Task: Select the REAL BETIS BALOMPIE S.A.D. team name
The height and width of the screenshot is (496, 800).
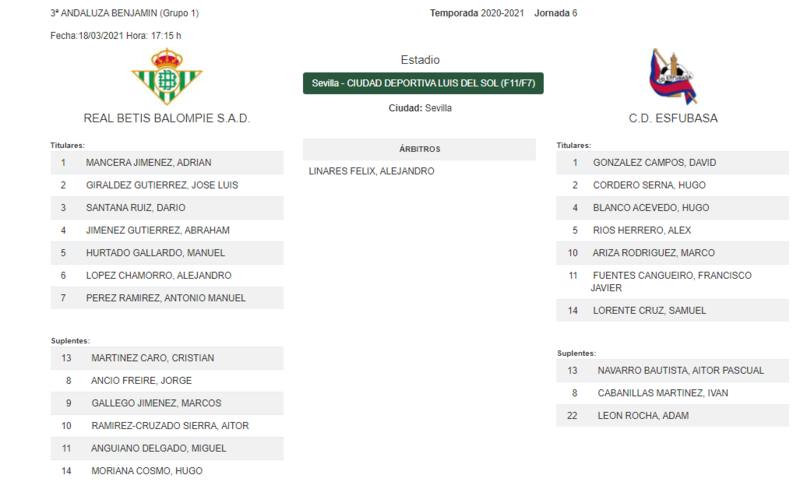Action: [167, 118]
